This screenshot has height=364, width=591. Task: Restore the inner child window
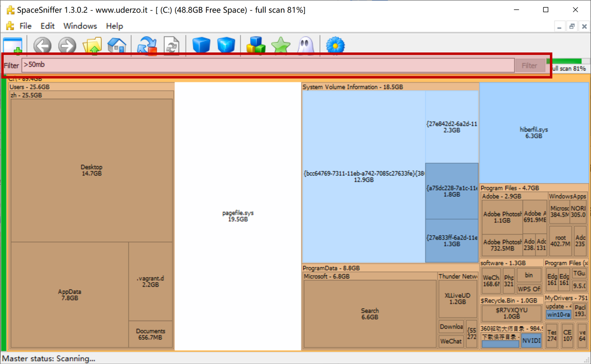click(x=572, y=26)
